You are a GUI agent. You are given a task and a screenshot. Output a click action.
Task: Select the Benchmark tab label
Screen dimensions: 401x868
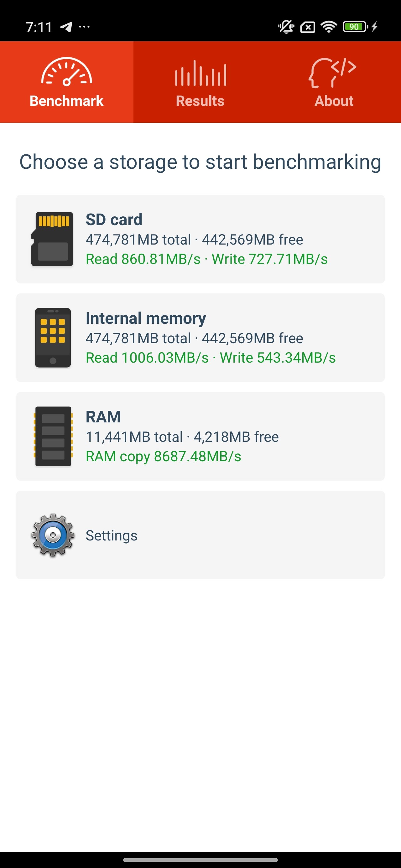66,101
